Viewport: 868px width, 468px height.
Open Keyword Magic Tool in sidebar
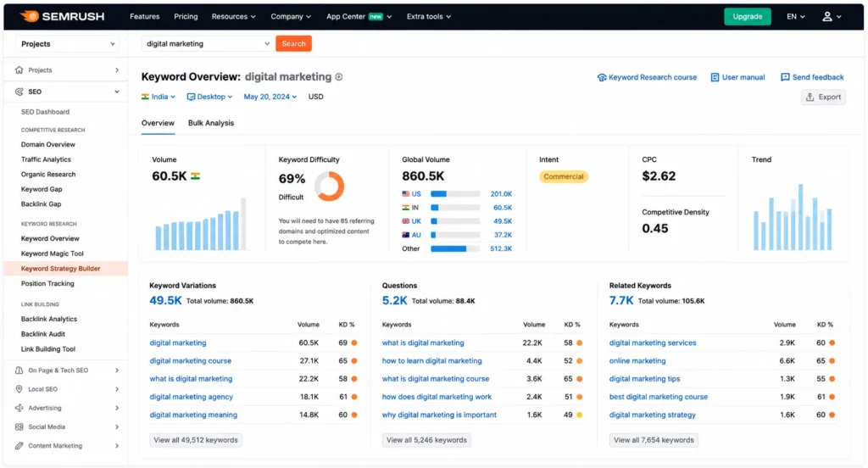[x=52, y=253]
